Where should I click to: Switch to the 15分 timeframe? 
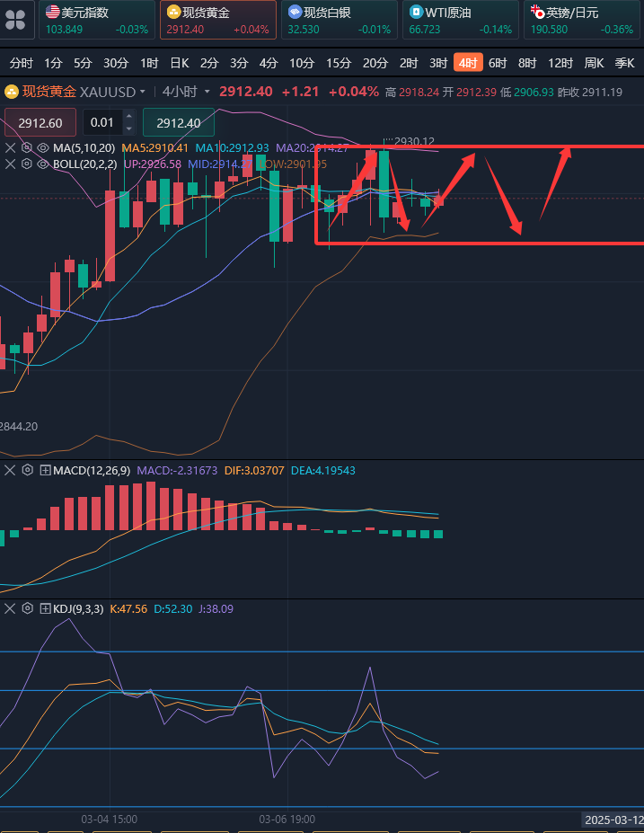point(339,63)
